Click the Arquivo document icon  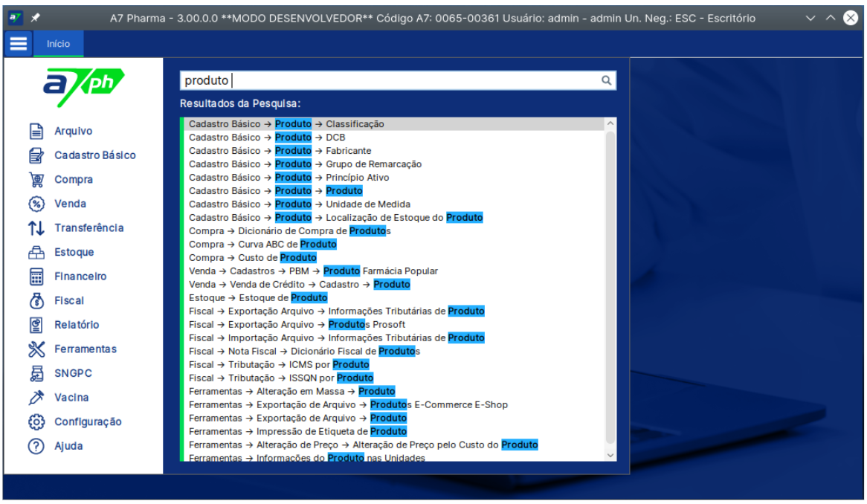click(36, 131)
